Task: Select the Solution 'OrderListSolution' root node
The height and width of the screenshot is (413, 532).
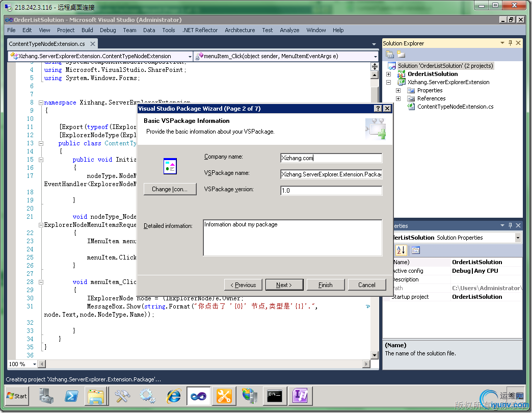Action: click(x=445, y=66)
